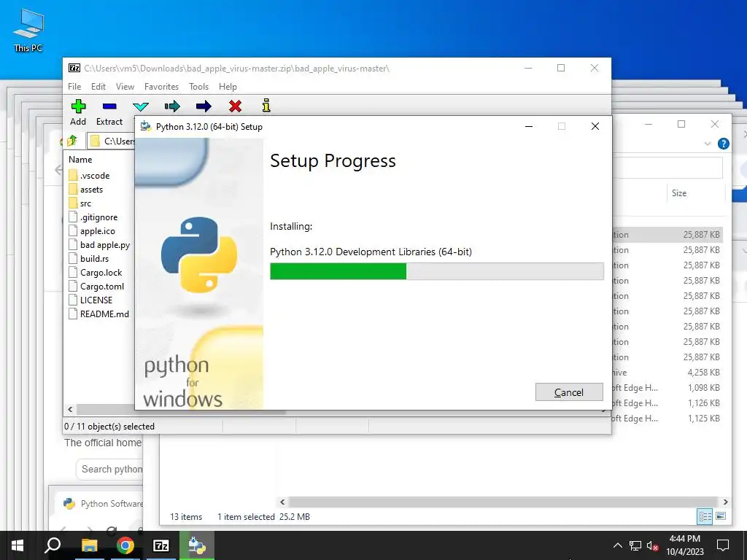
Task: Select the README.md file
Action: [99, 314]
